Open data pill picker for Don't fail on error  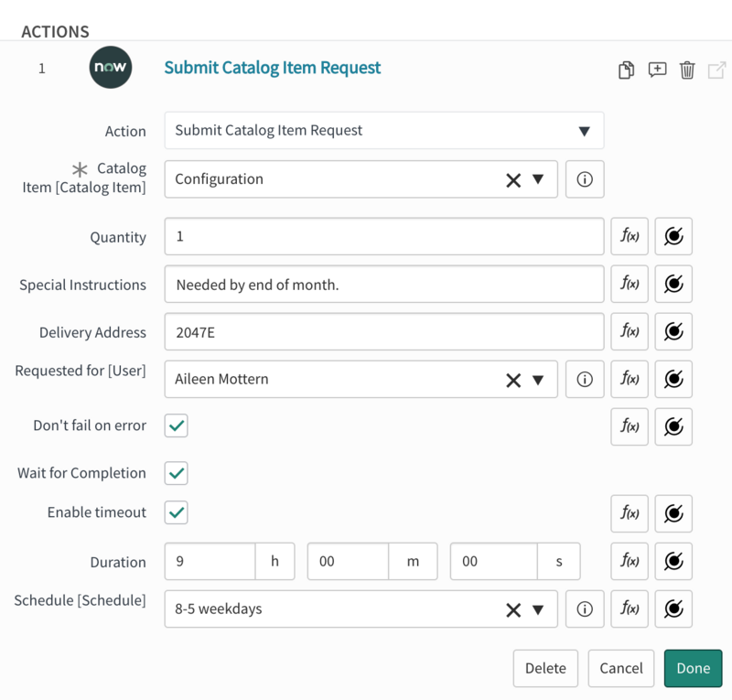(x=673, y=426)
